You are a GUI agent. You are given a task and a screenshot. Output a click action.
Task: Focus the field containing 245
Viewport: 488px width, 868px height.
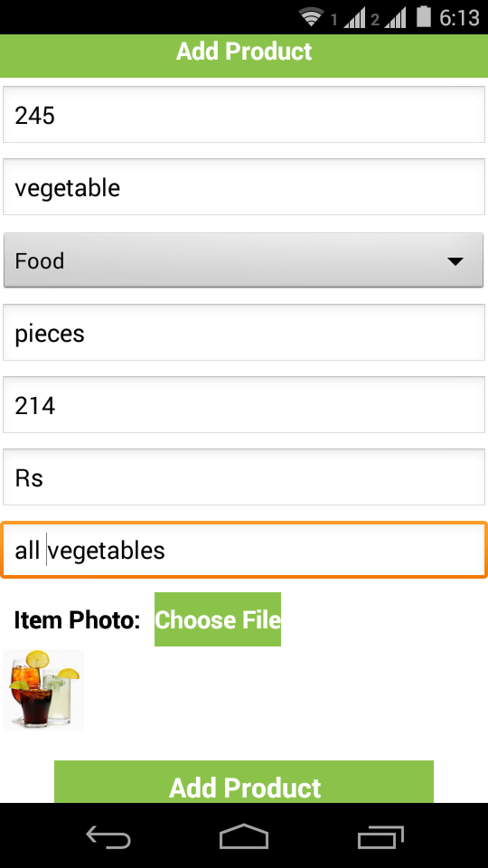[x=244, y=115]
